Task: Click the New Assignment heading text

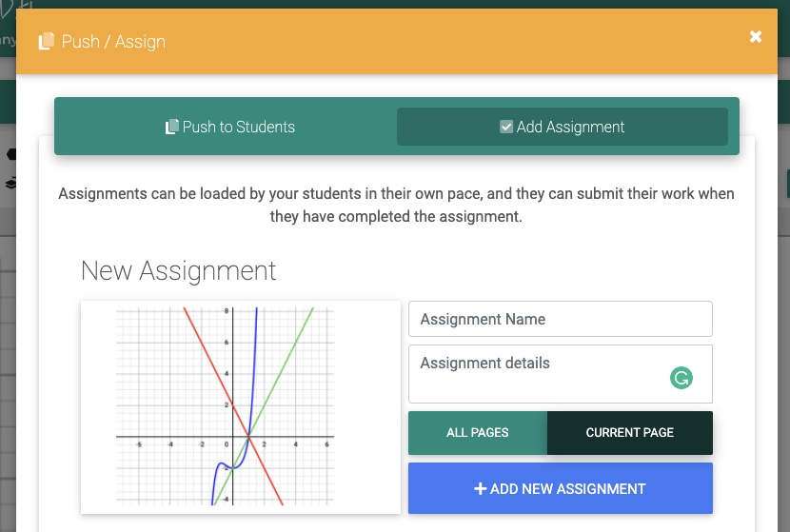Action: pyautogui.click(x=178, y=270)
